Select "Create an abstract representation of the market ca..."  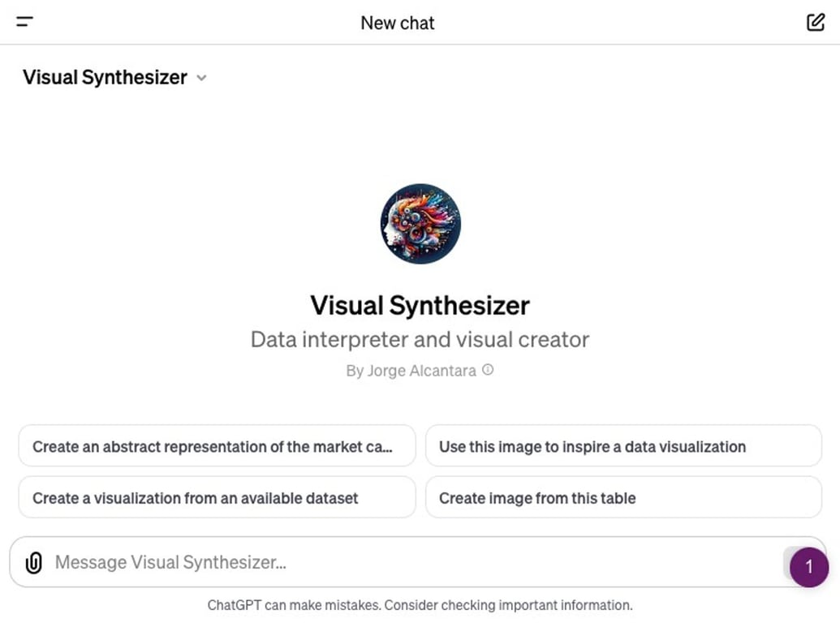pos(217,446)
